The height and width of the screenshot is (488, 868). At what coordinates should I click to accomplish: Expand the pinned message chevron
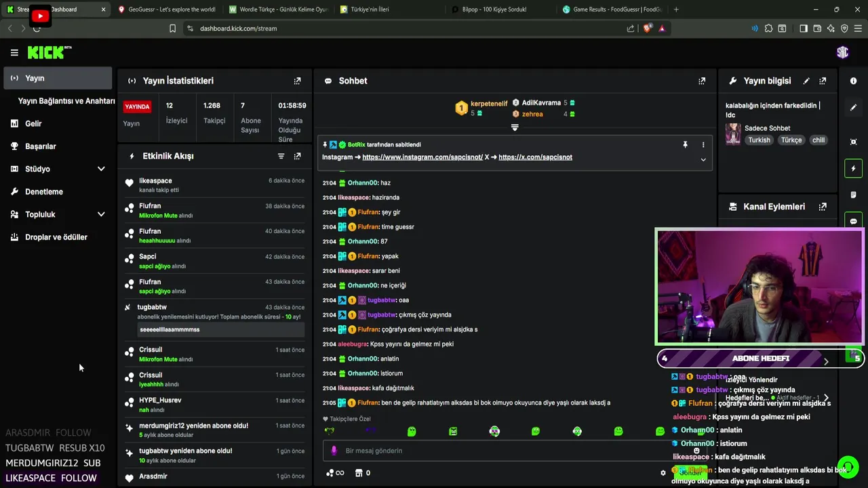pos(703,160)
